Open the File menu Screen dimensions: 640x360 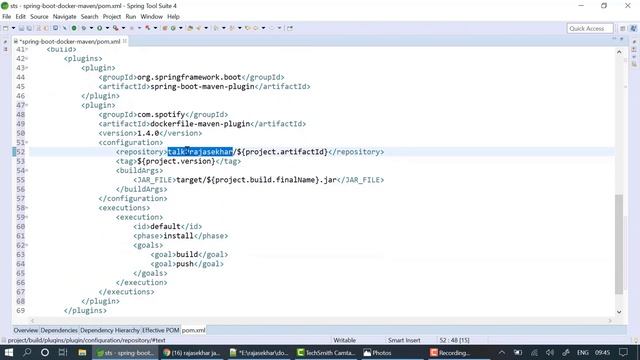point(7,17)
